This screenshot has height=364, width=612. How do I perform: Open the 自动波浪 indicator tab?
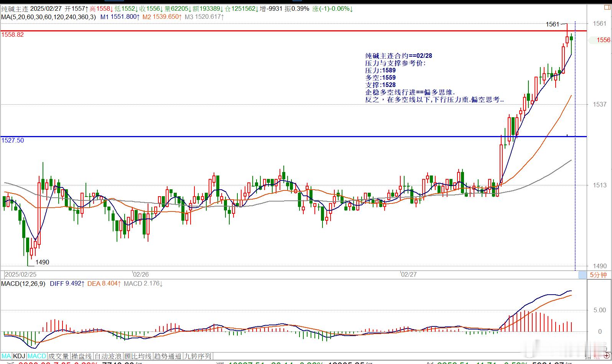(x=108, y=356)
